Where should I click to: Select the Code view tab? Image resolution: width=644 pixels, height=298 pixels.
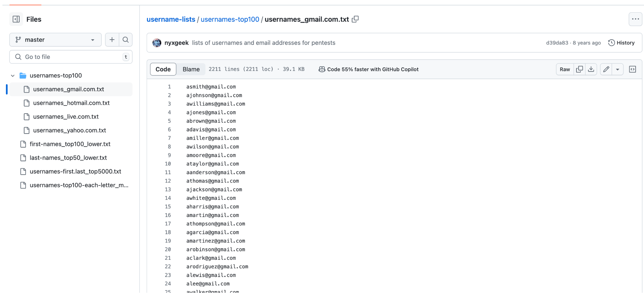(163, 69)
